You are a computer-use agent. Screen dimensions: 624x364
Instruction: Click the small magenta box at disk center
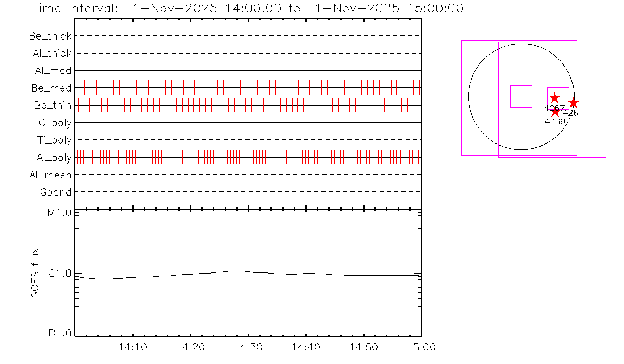[x=521, y=96]
